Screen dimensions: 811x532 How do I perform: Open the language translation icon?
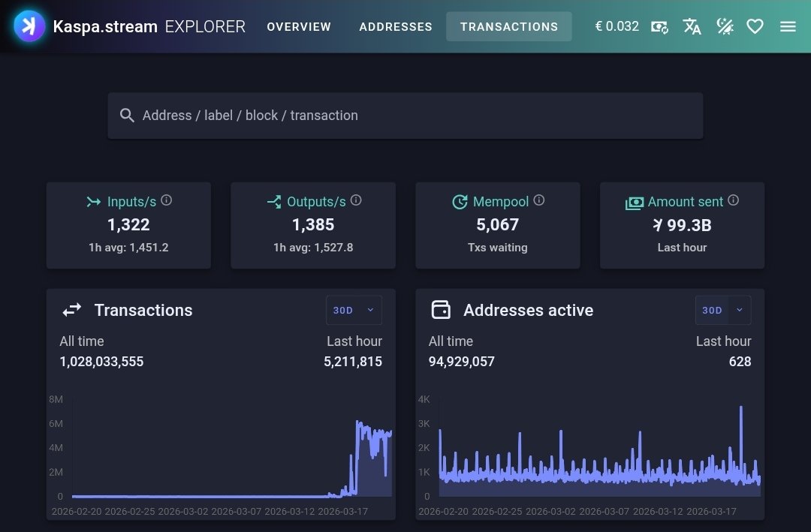692,27
